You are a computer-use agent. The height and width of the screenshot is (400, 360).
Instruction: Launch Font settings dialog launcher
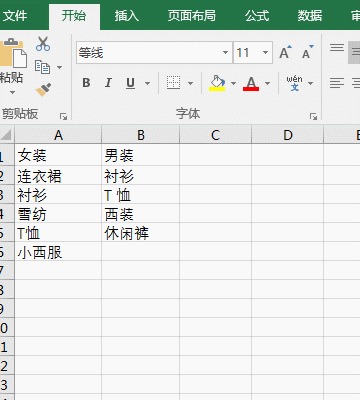click(x=313, y=116)
